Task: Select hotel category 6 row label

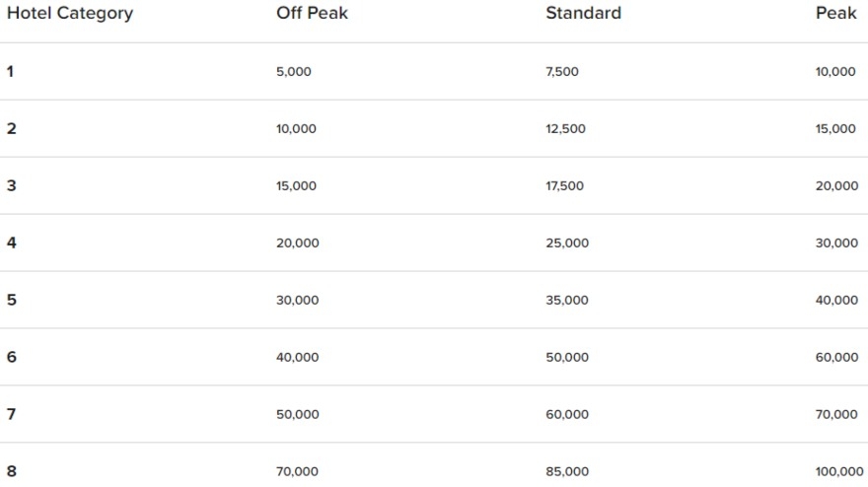Action: tap(11, 357)
